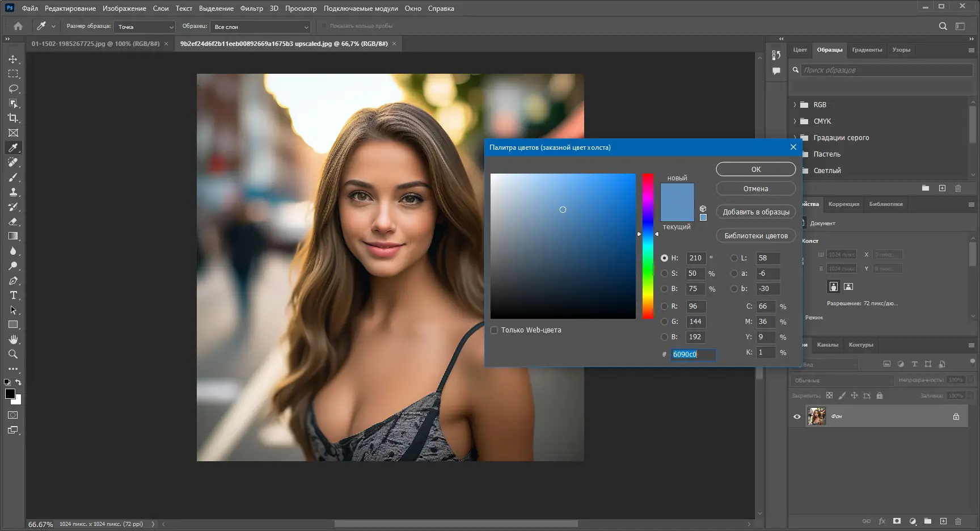Open the Размер образца dropdown
Screen dimensions: 980x531
coord(144,26)
